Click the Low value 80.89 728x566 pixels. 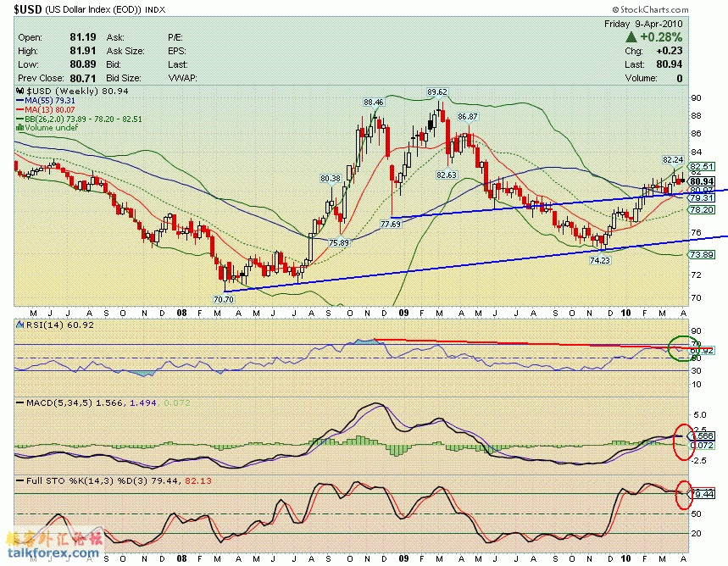click(83, 64)
